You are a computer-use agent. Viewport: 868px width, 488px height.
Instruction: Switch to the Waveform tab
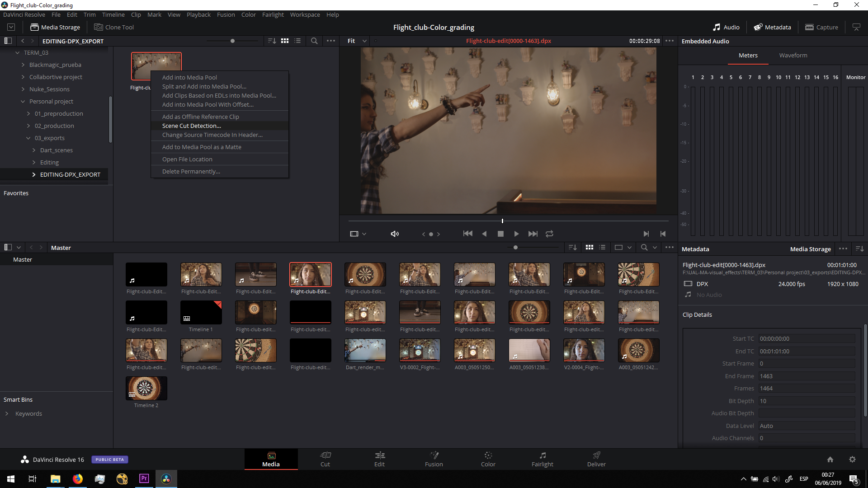(x=793, y=55)
